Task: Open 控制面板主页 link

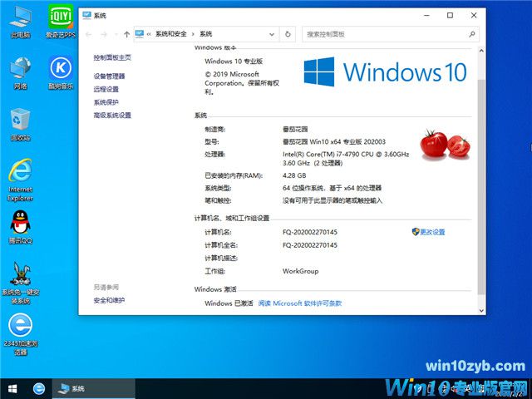Action: click(x=112, y=57)
